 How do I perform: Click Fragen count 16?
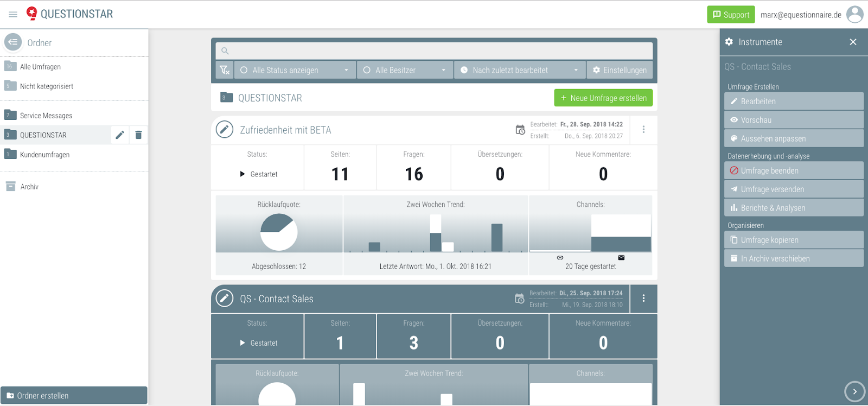(414, 174)
